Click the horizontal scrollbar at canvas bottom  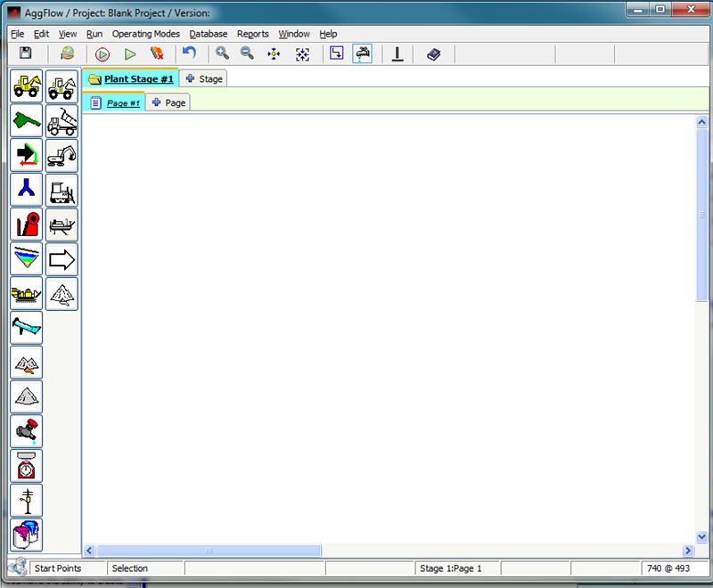209,551
